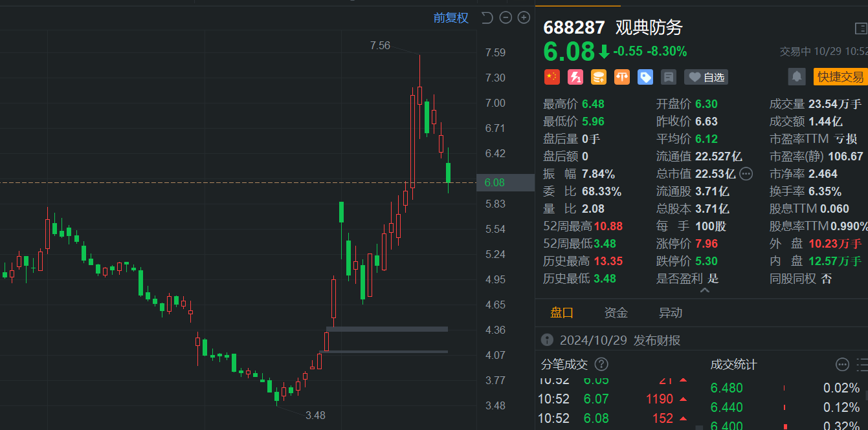Click the 分笔成交 section header
This screenshot has height=430, width=868.
pyautogui.click(x=564, y=365)
